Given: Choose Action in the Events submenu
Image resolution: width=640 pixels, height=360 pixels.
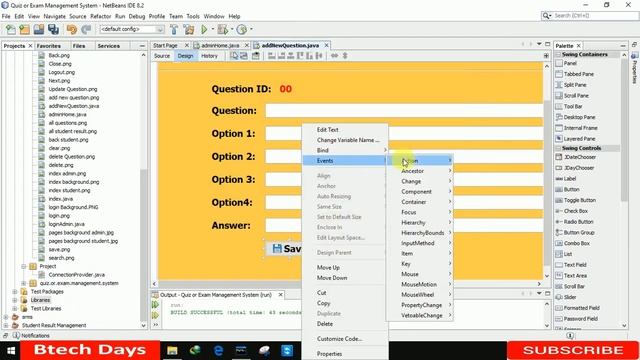Looking at the screenshot, I should (x=420, y=161).
